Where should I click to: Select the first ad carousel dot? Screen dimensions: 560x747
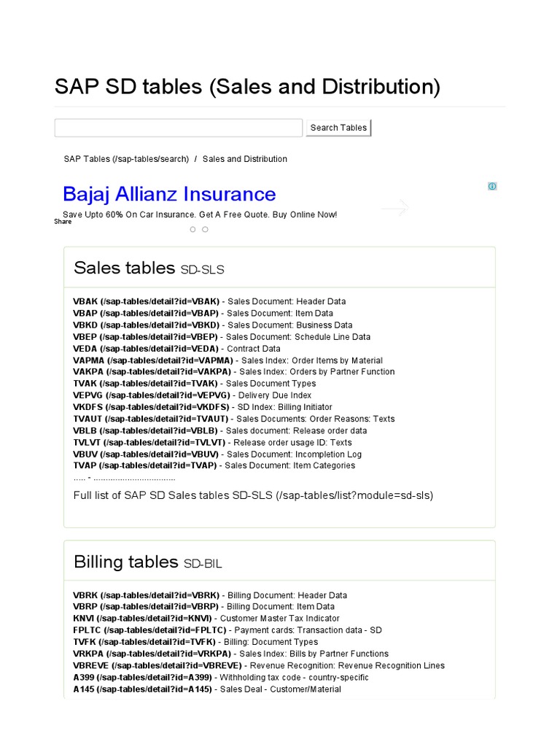pyautogui.click(x=192, y=229)
